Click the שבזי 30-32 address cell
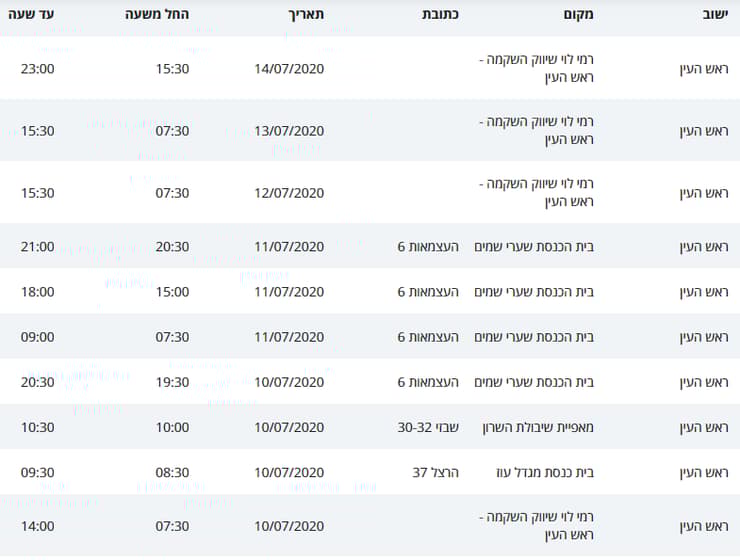The image size is (740, 560). click(x=428, y=427)
